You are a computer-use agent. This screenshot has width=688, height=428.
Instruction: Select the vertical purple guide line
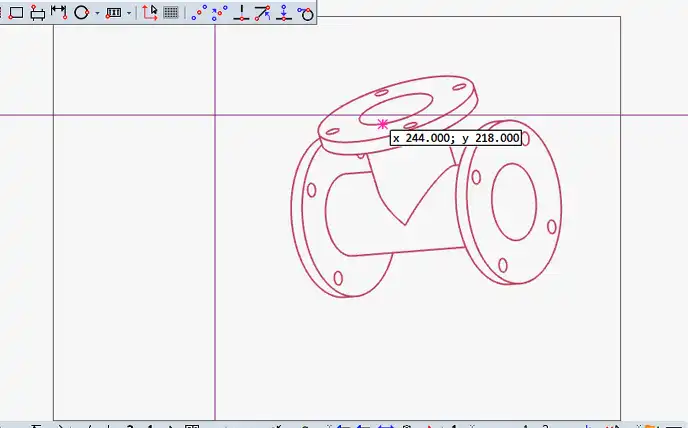point(215,300)
